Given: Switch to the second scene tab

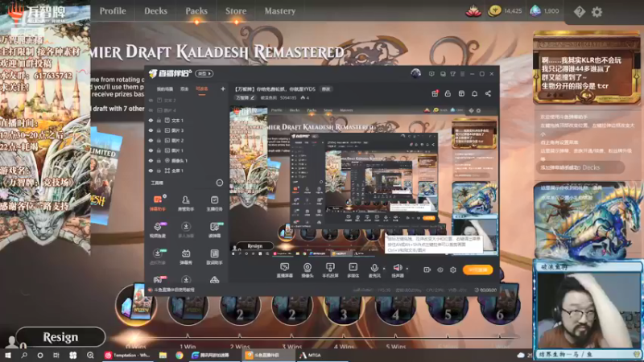Looking at the screenshot, I should click(x=184, y=89).
